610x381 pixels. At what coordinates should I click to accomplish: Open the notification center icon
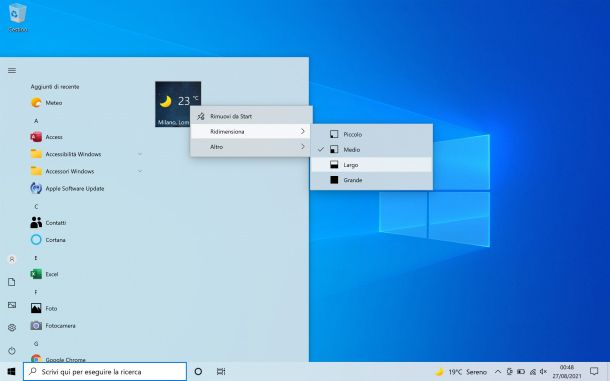click(594, 371)
